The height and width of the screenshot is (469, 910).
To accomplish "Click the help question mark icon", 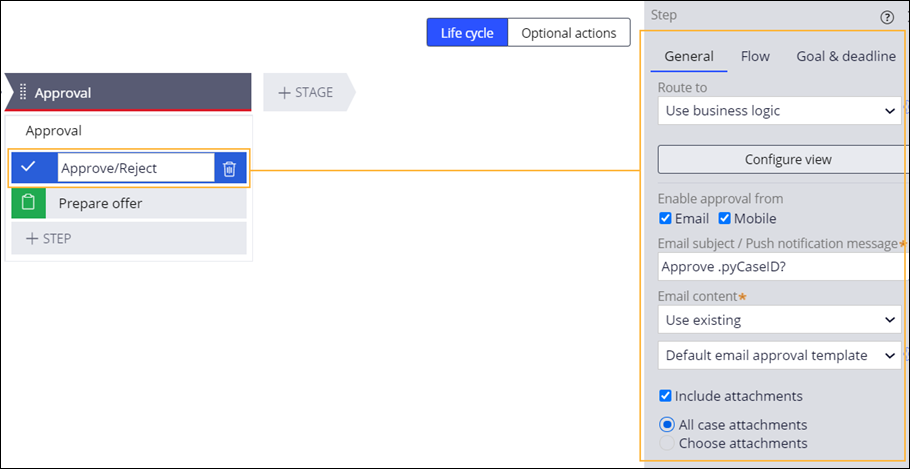I will 887,17.
